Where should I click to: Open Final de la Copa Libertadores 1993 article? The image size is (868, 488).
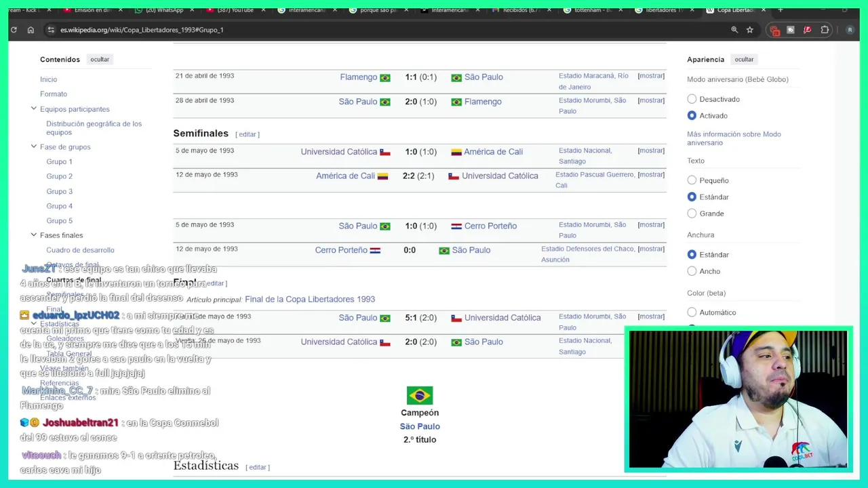pos(310,299)
